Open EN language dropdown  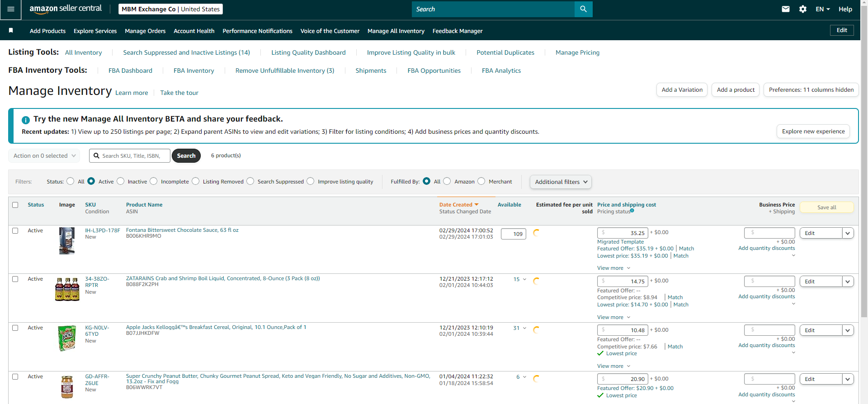coord(823,9)
